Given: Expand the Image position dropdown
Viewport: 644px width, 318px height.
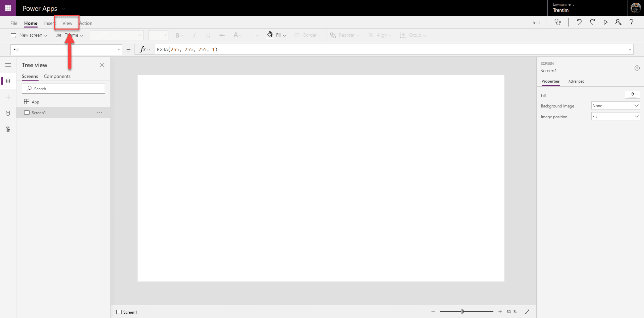Looking at the screenshot, I should coord(615,116).
